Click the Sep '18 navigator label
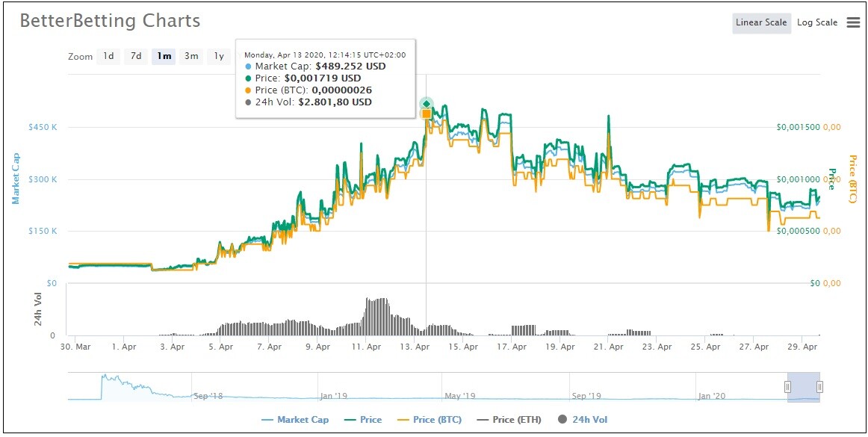This screenshot has width=868, height=437. pos(208,396)
